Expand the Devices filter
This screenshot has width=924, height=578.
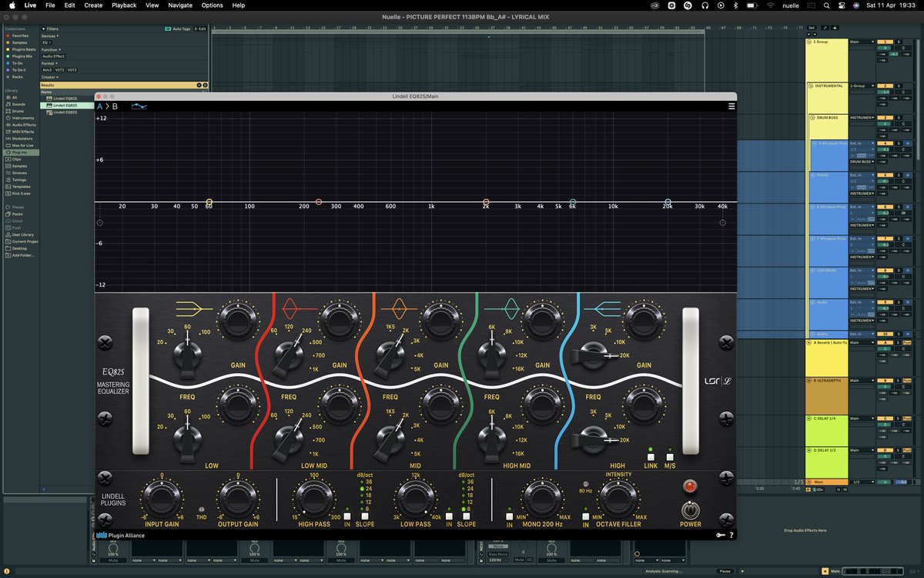[x=50, y=35]
